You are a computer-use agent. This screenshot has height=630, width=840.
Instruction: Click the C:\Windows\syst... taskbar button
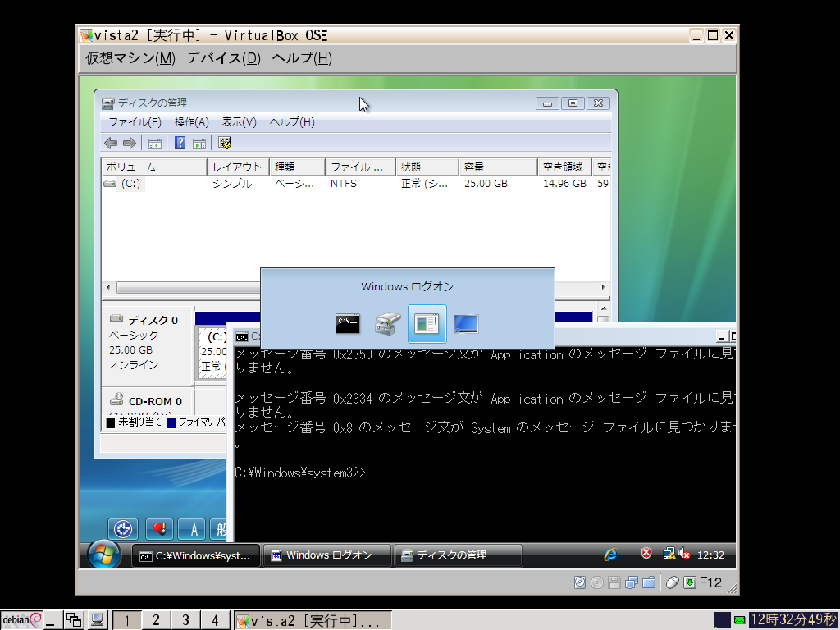pyautogui.click(x=195, y=555)
